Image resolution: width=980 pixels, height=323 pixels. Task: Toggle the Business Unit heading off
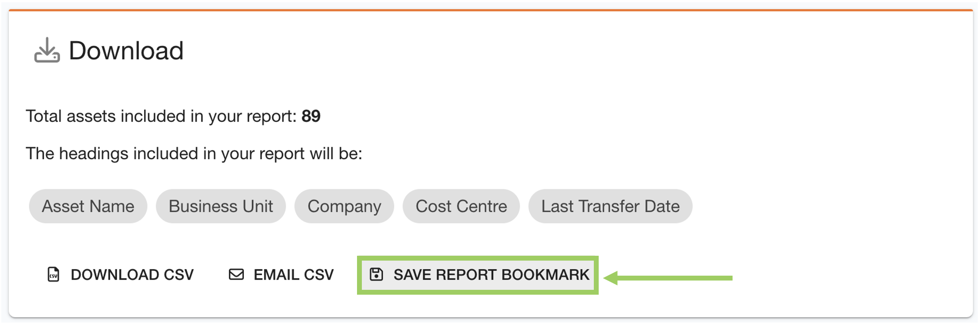(x=220, y=206)
